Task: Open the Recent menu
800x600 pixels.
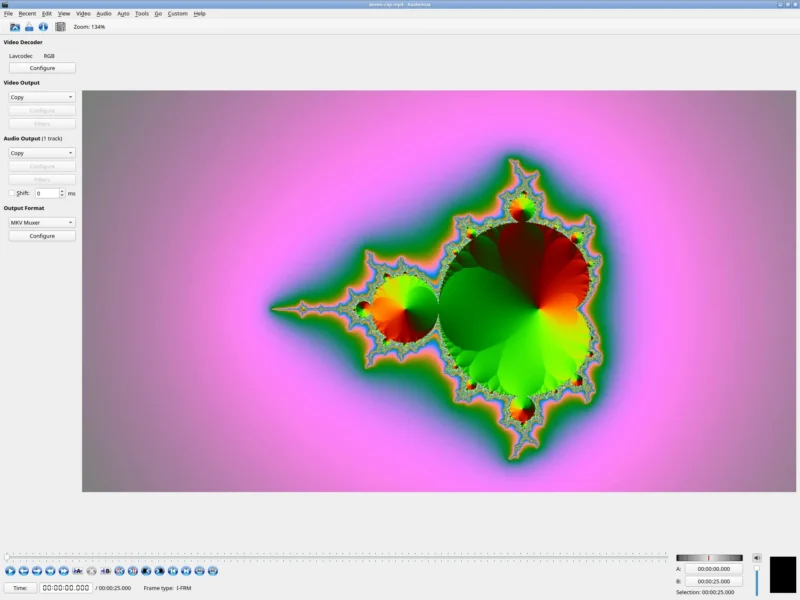Action: tap(27, 14)
